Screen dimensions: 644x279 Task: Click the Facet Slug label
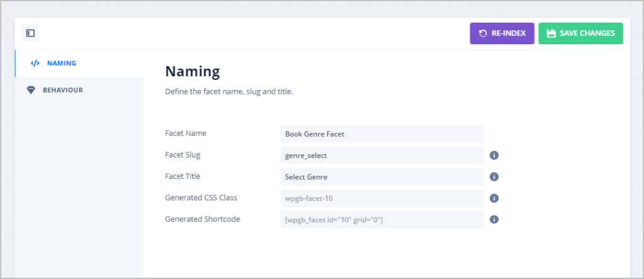point(183,155)
